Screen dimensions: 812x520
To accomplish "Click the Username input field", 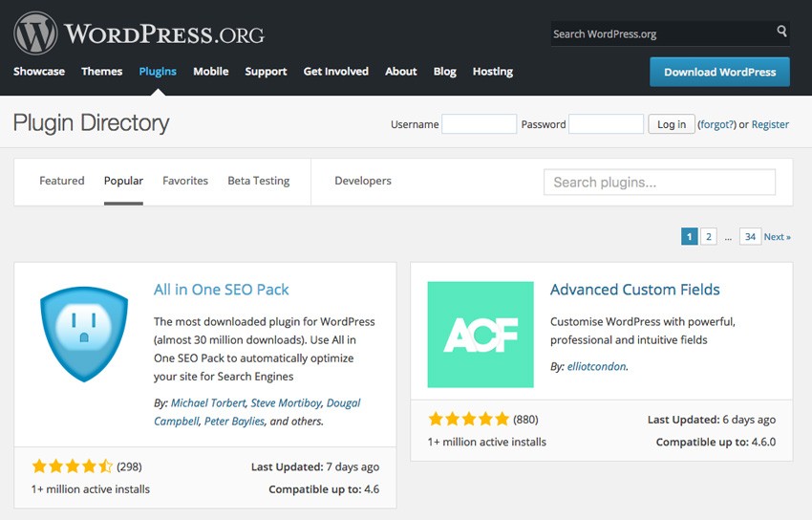I will (479, 123).
